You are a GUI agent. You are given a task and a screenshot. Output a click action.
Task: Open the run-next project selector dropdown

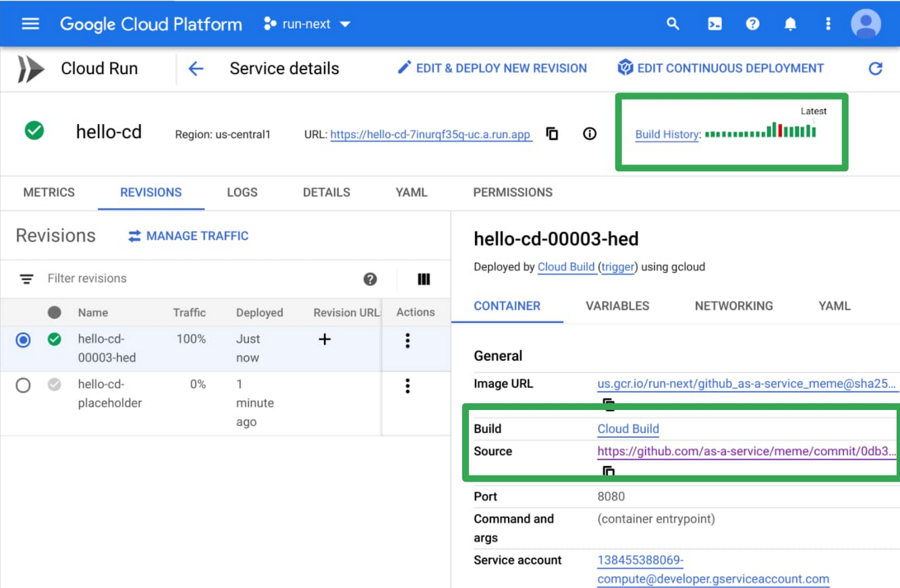click(307, 24)
